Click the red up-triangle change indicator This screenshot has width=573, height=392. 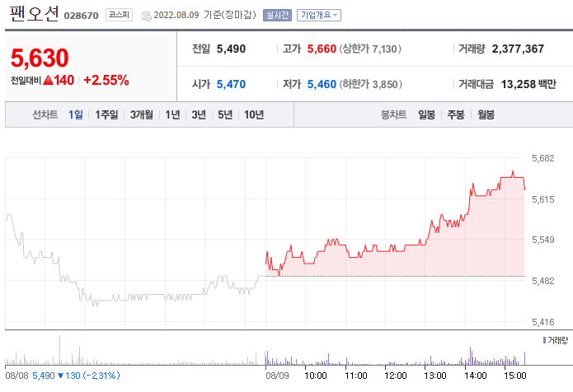click(x=49, y=80)
